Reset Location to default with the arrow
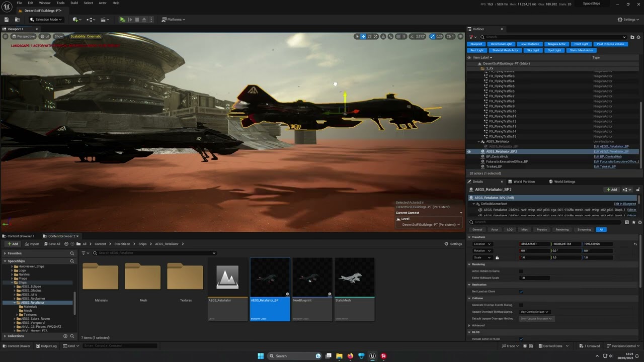 (x=635, y=244)
